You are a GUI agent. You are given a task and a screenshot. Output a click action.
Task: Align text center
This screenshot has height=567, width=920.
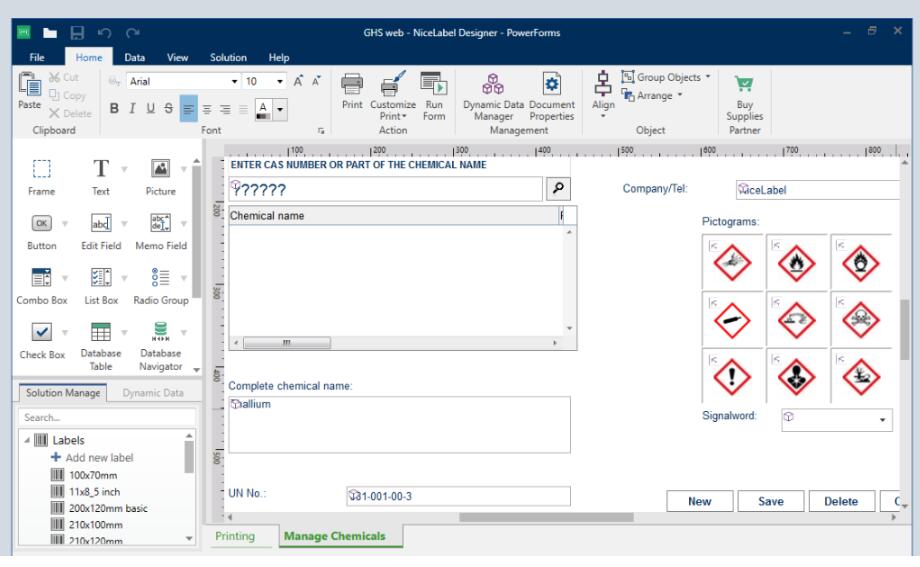[207, 109]
